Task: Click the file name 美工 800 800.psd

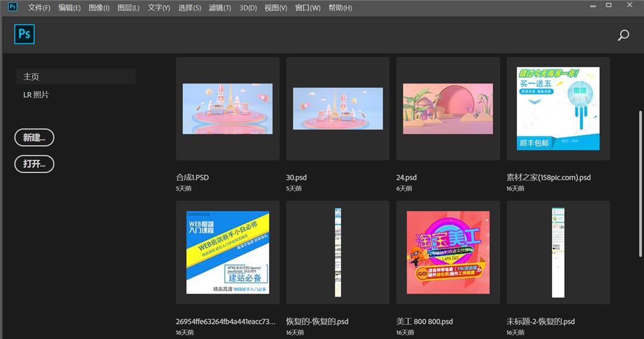Action: pyautogui.click(x=425, y=321)
